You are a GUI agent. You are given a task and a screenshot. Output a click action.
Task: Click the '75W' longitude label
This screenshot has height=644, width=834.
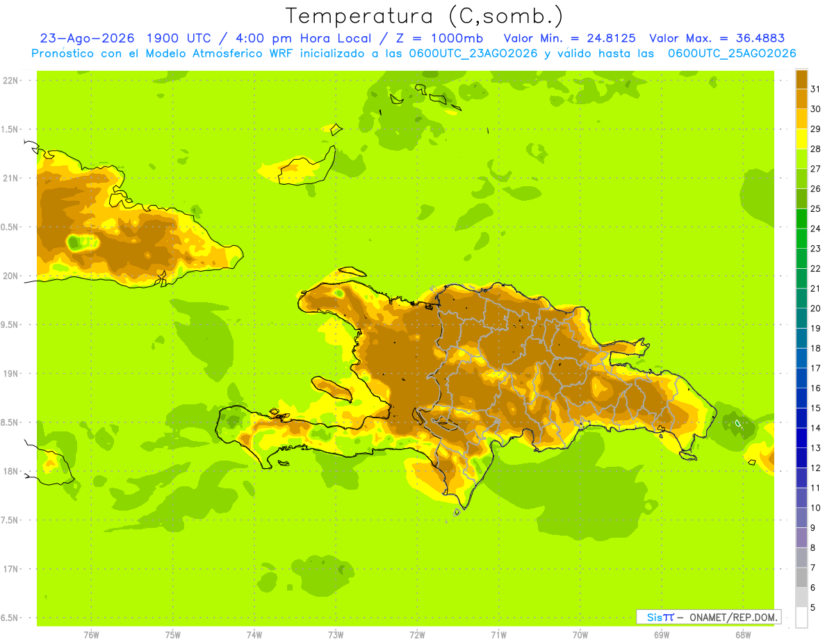point(173,635)
